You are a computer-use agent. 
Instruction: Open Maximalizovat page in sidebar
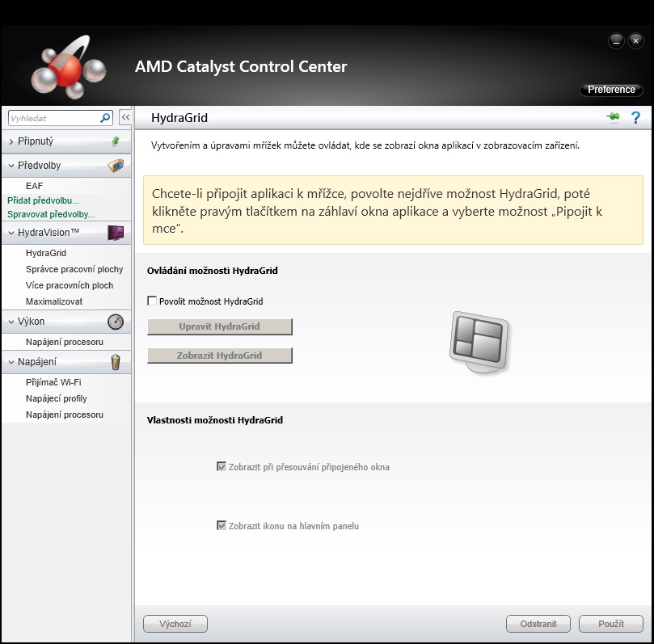pos(54,301)
